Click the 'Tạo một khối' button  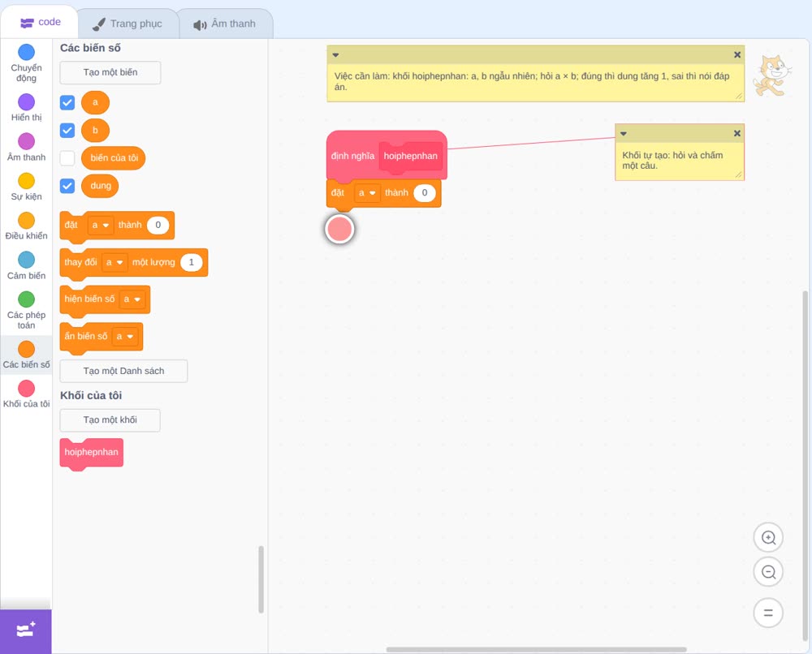[x=110, y=420]
